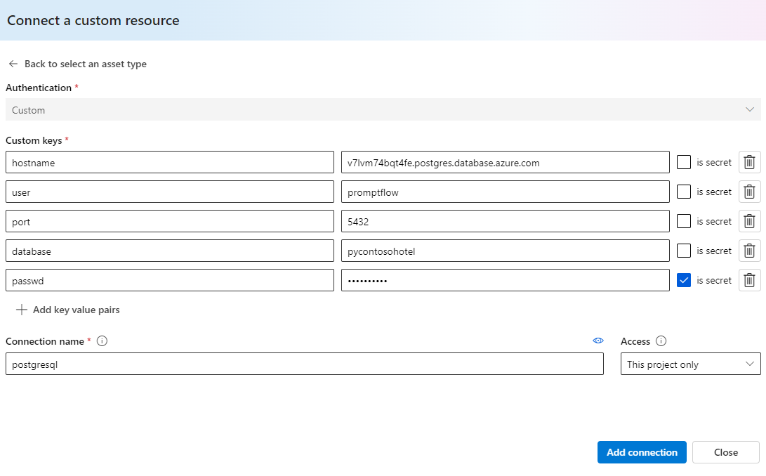766x476 pixels.
Task: Click Add connection button
Action: pyautogui.click(x=642, y=453)
